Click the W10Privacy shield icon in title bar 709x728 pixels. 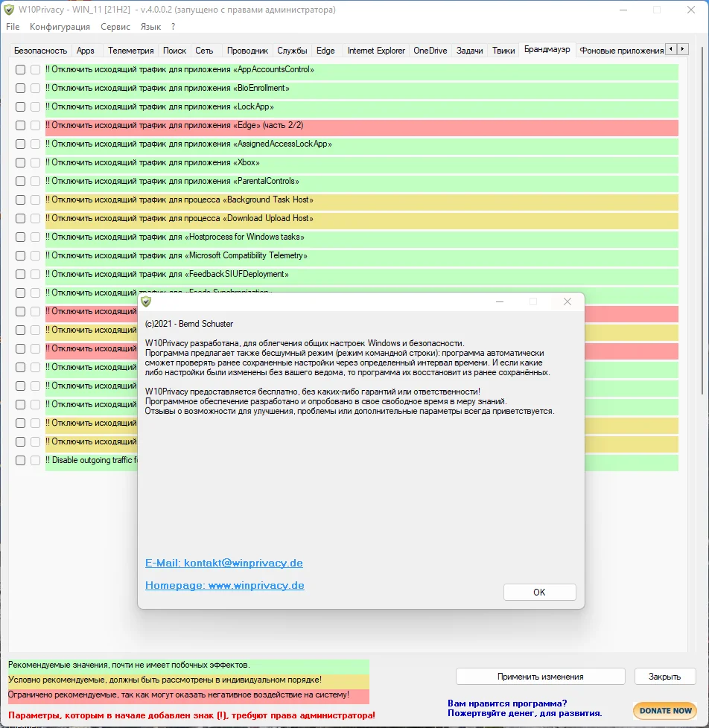[x=9, y=10]
